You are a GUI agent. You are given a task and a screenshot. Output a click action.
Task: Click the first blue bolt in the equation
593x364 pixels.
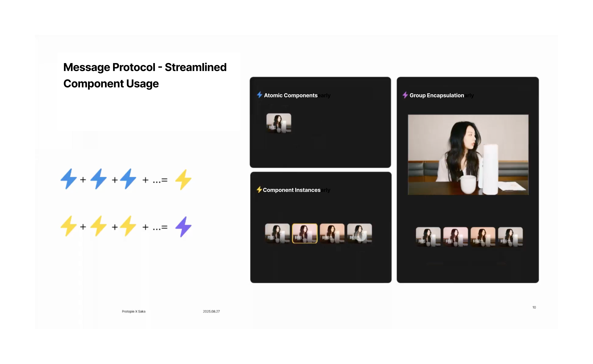(69, 179)
